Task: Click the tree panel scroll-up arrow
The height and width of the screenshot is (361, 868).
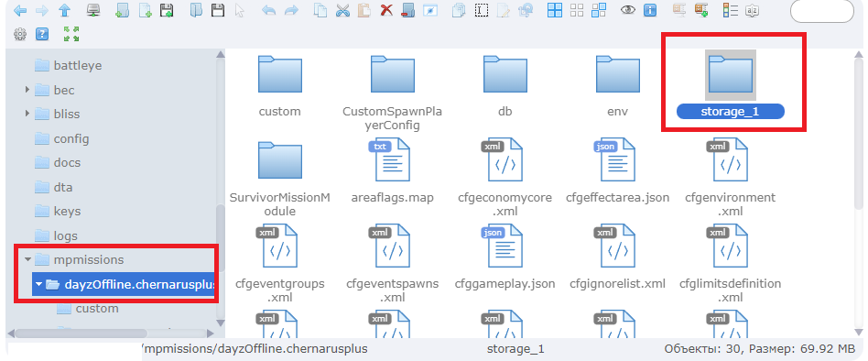Action: point(221,54)
